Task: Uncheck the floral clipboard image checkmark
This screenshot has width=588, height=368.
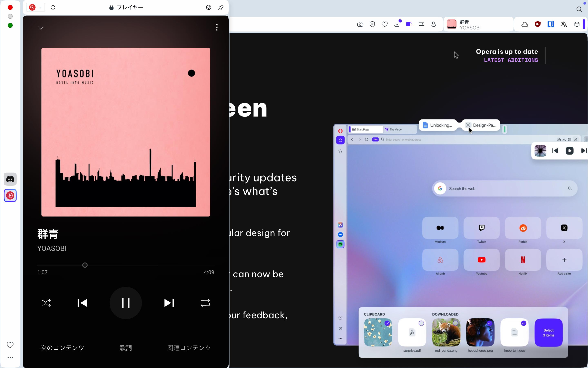Action: (x=387, y=323)
